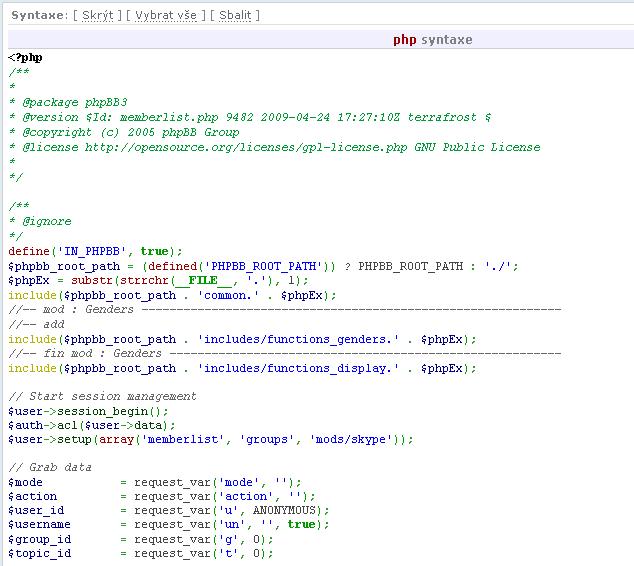This screenshot has width=634, height=566.
Task: Collapse the code box using Sbalit
Action: coord(235,15)
